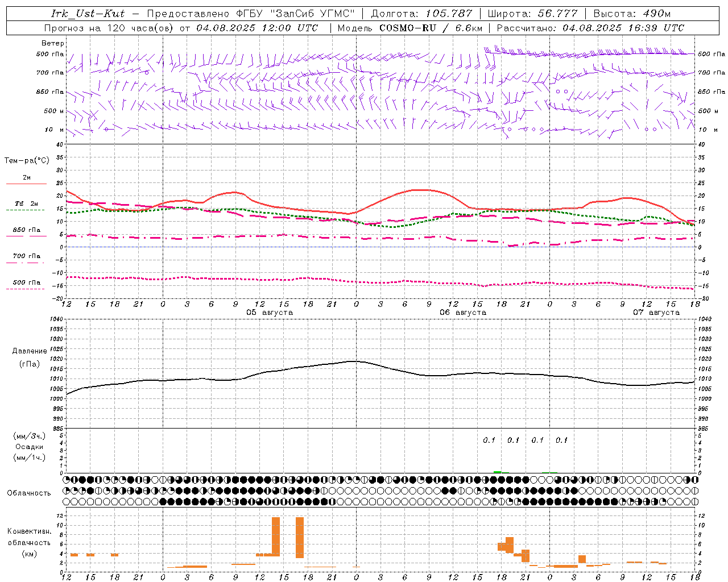
Task: Click the Давление pressure panel label
Action: point(30,351)
